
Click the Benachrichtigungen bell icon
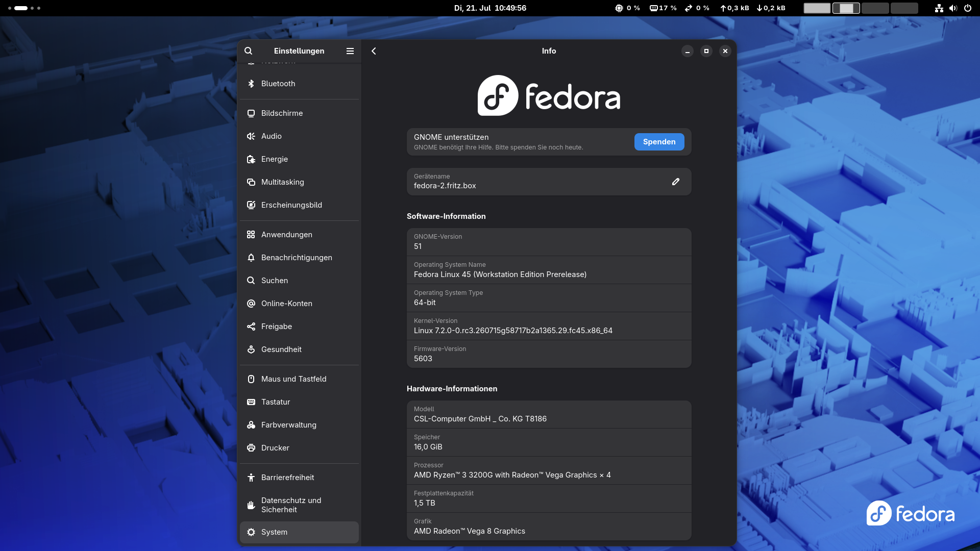251,258
